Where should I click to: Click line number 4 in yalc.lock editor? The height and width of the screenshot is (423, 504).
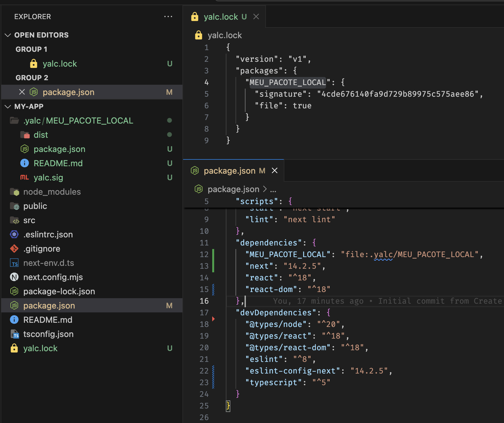(206, 82)
